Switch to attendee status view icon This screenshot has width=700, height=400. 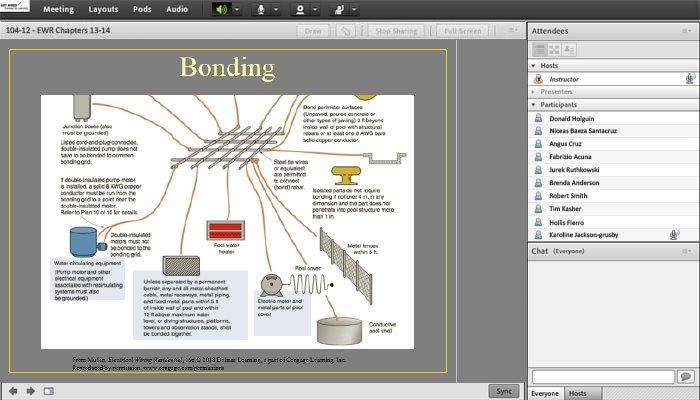(x=568, y=48)
